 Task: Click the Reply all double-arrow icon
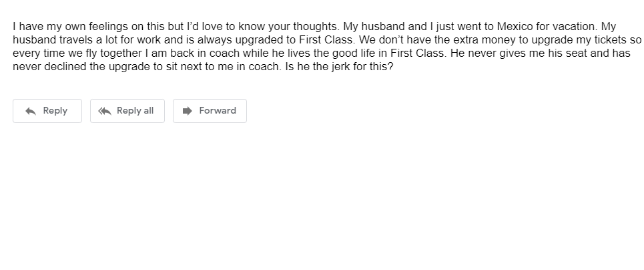tap(105, 111)
